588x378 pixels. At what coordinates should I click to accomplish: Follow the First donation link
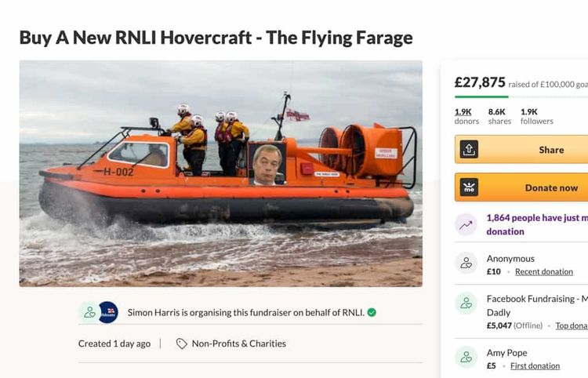[535, 366]
